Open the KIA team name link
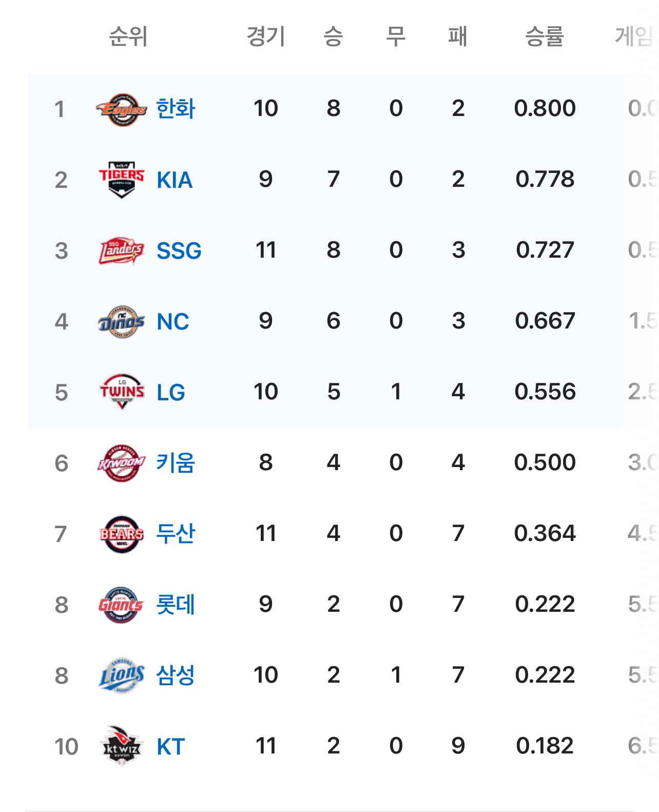659x812 pixels. coord(175,180)
